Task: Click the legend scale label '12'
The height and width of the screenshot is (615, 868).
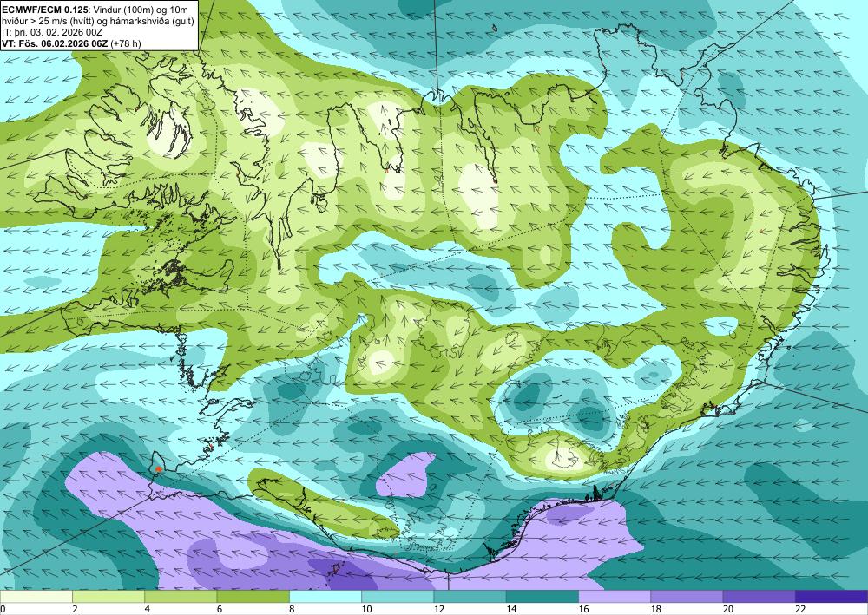Action: [439, 610]
